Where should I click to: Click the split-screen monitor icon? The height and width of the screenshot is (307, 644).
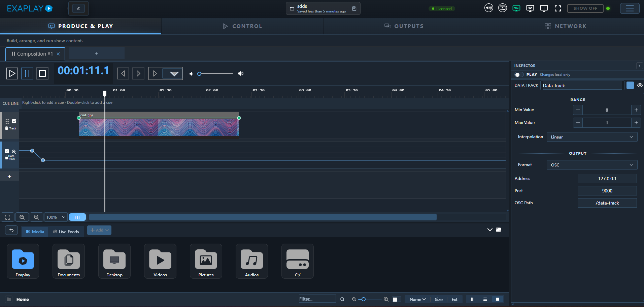click(544, 8)
